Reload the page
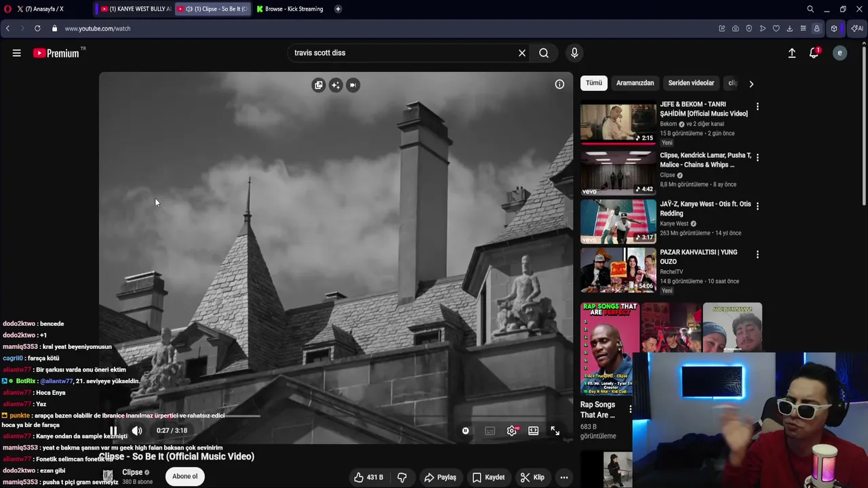 coord(37,28)
